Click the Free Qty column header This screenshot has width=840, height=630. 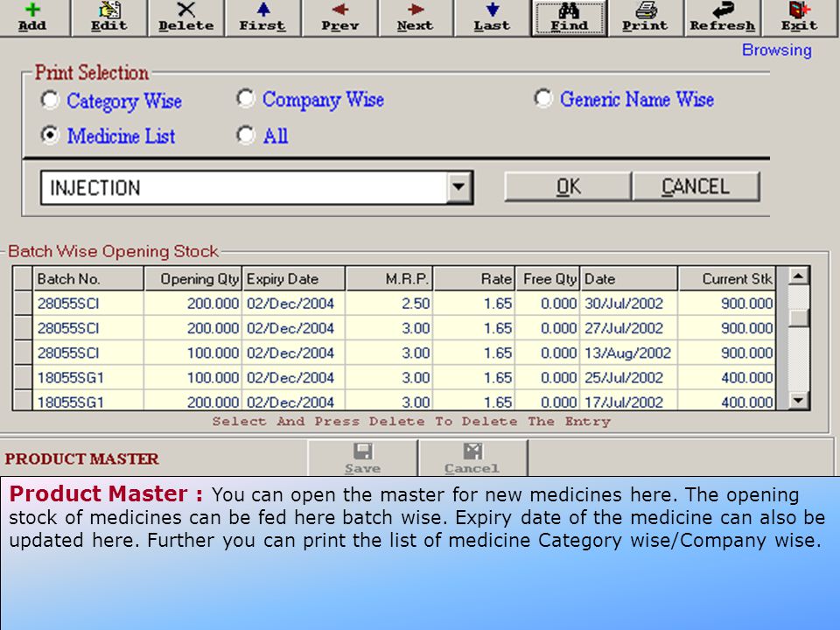tap(548, 279)
